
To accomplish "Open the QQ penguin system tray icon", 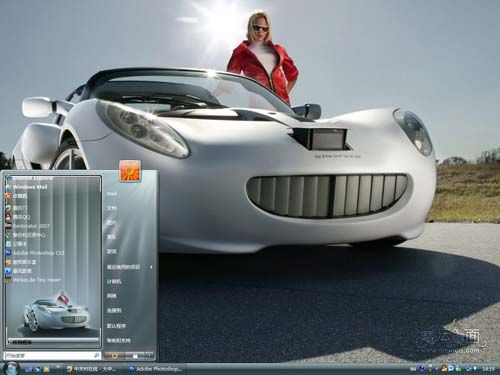I will pyautogui.click(x=444, y=369).
